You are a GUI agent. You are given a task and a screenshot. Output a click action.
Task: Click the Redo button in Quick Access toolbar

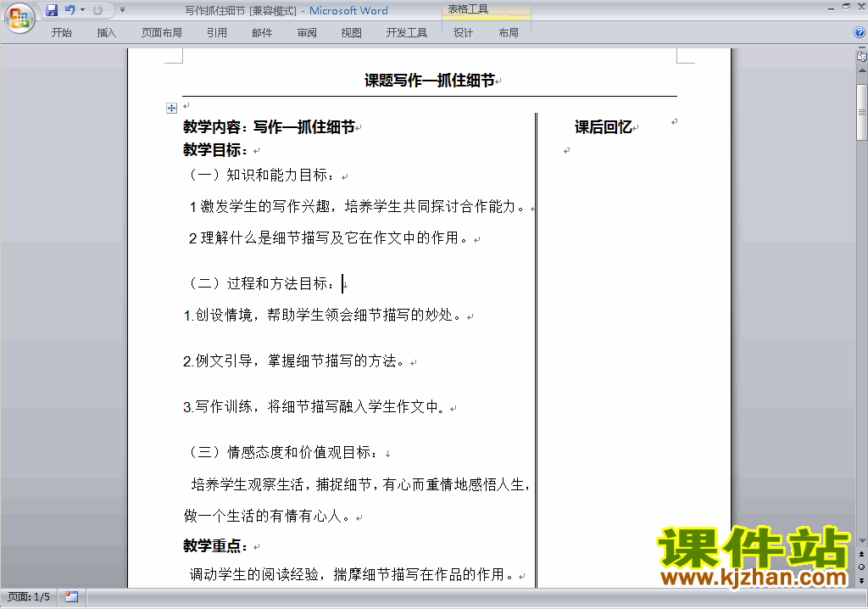point(98,10)
